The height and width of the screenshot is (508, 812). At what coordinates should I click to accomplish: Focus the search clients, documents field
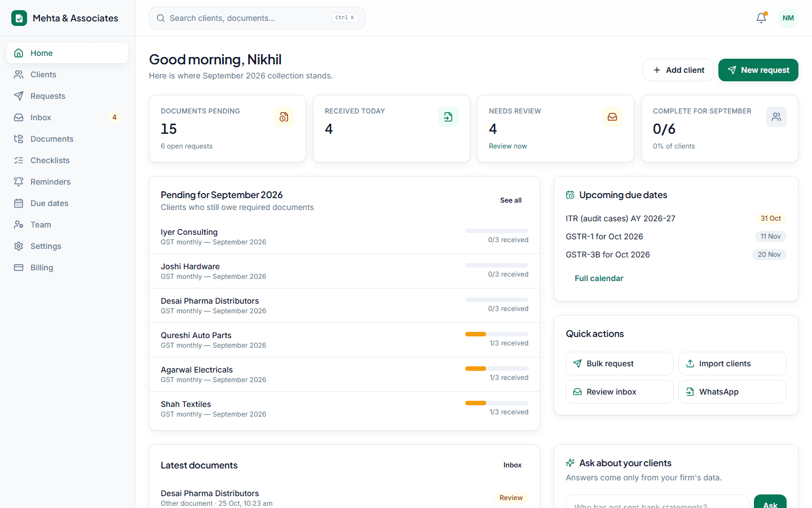(257, 18)
